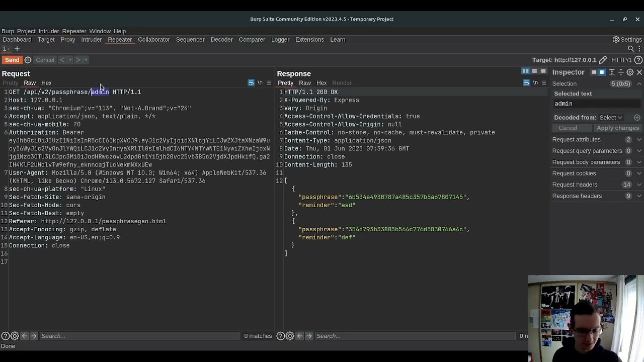
Task: Set side-by-side request/response layout
Action: 525,71
